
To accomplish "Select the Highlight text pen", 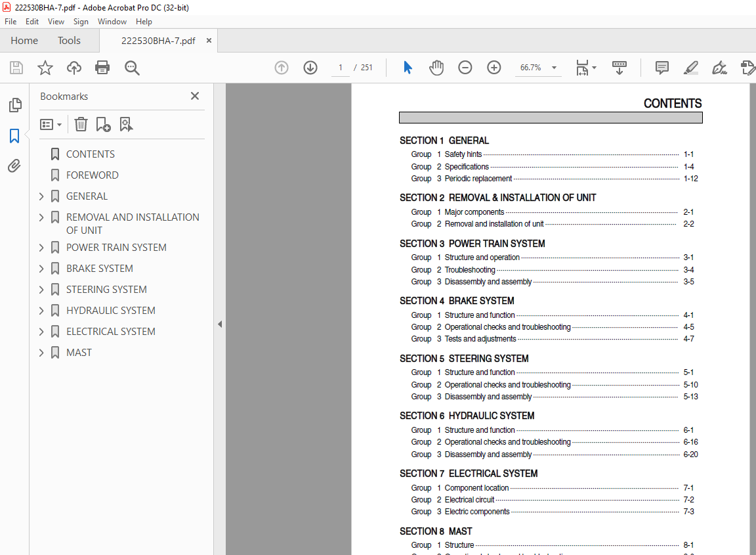I will pyautogui.click(x=691, y=68).
